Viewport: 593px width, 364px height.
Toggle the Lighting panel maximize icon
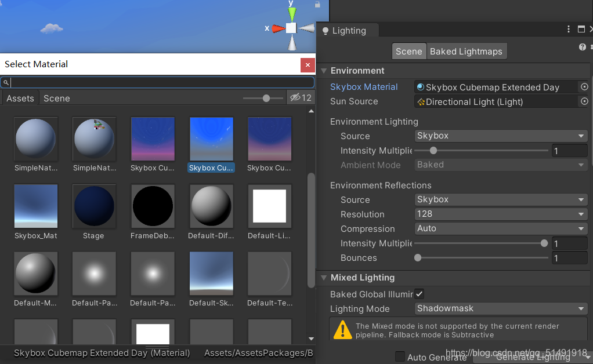pos(581,28)
